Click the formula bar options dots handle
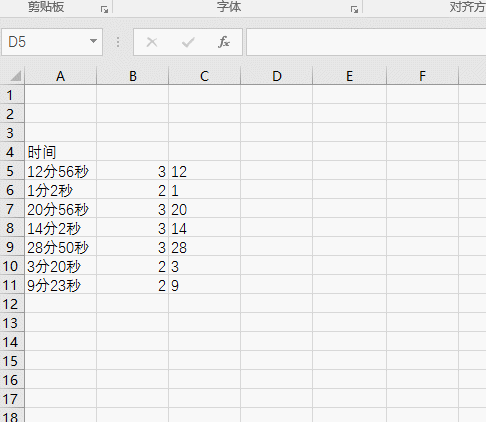 (x=118, y=42)
